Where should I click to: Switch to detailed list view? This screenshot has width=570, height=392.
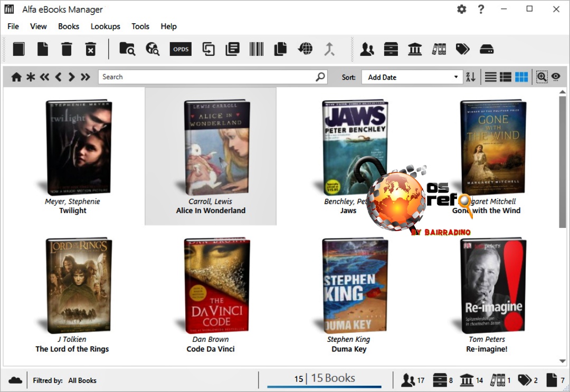(506, 77)
